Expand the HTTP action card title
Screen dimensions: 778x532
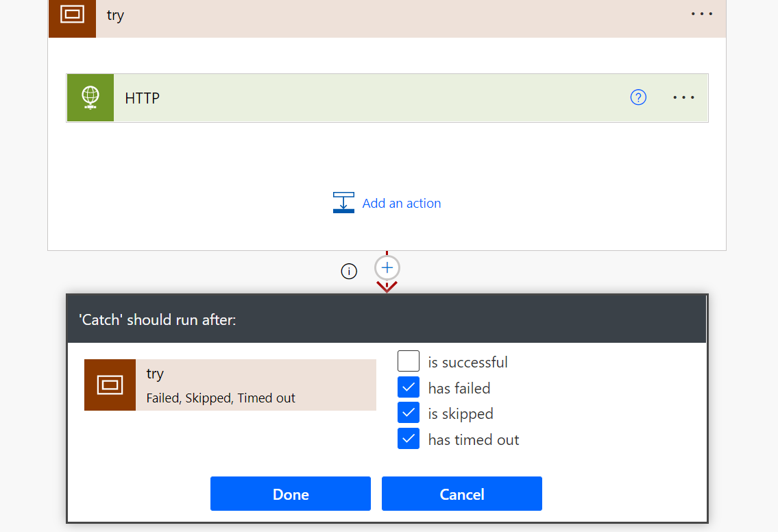tap(143, 98)
